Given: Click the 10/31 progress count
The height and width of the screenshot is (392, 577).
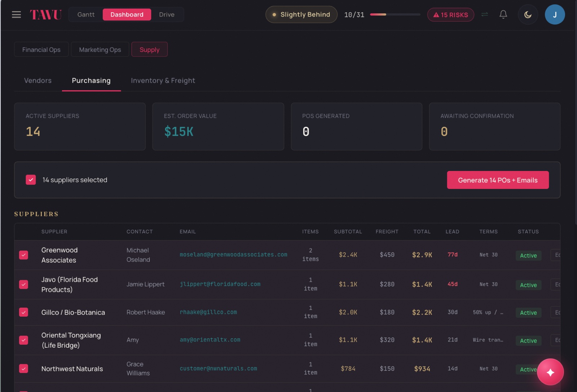Looking at the screenshot, I should (x=354, y=15).
